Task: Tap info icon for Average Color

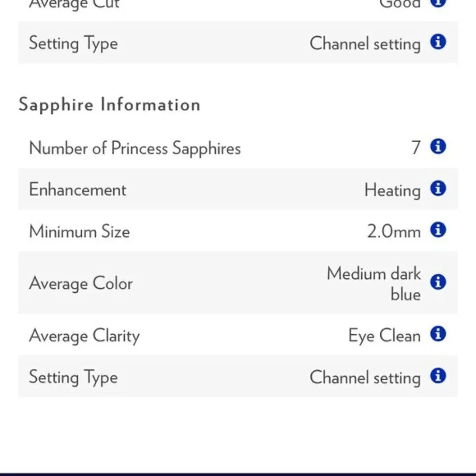Action: [438, 282]
